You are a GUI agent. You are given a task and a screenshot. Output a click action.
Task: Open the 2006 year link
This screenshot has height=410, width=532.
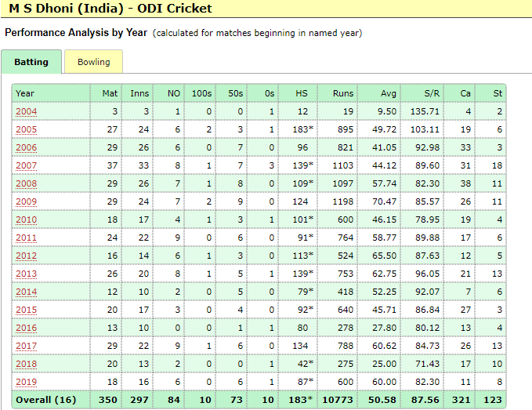pos(26,147)
